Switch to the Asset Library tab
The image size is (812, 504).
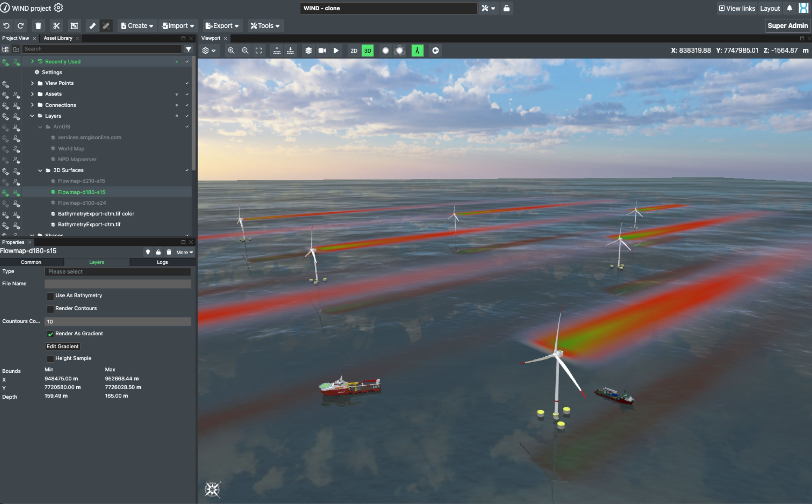coord(58,38)
